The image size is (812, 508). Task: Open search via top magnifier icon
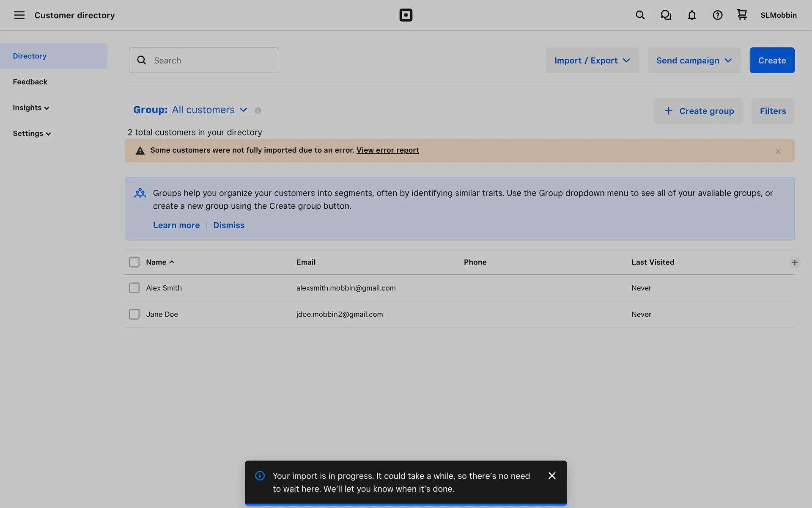coord(640,15)
